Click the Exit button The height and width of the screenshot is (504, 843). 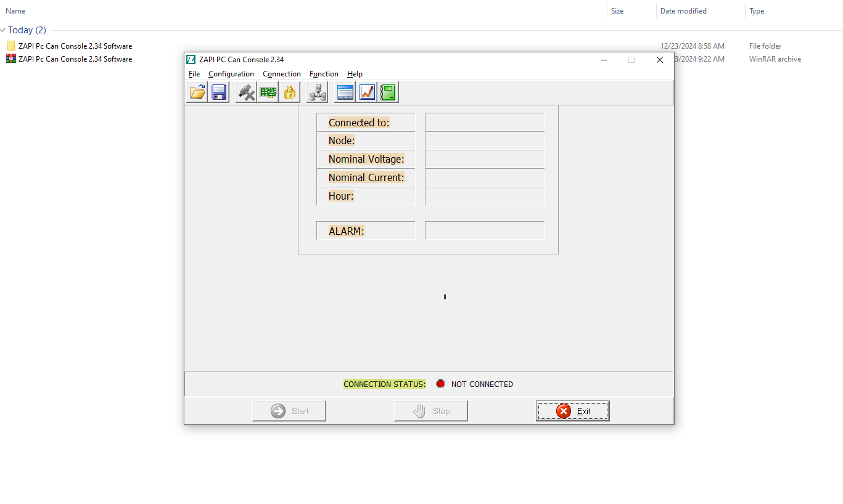[573, 411]
